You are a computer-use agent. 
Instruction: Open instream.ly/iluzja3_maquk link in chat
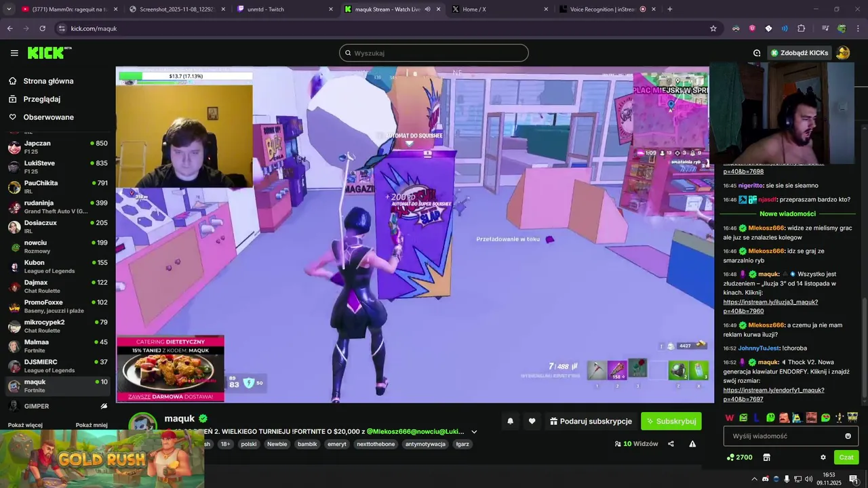tap(770, 306)
